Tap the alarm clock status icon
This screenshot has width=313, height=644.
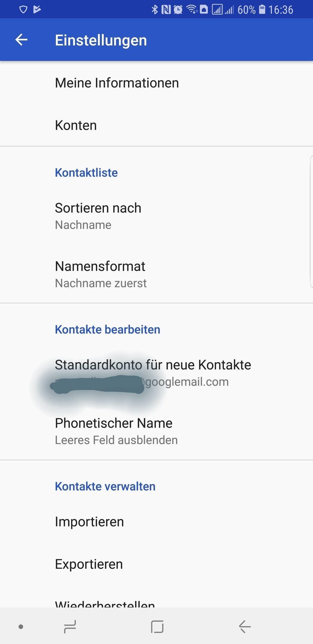click(178, 10)
